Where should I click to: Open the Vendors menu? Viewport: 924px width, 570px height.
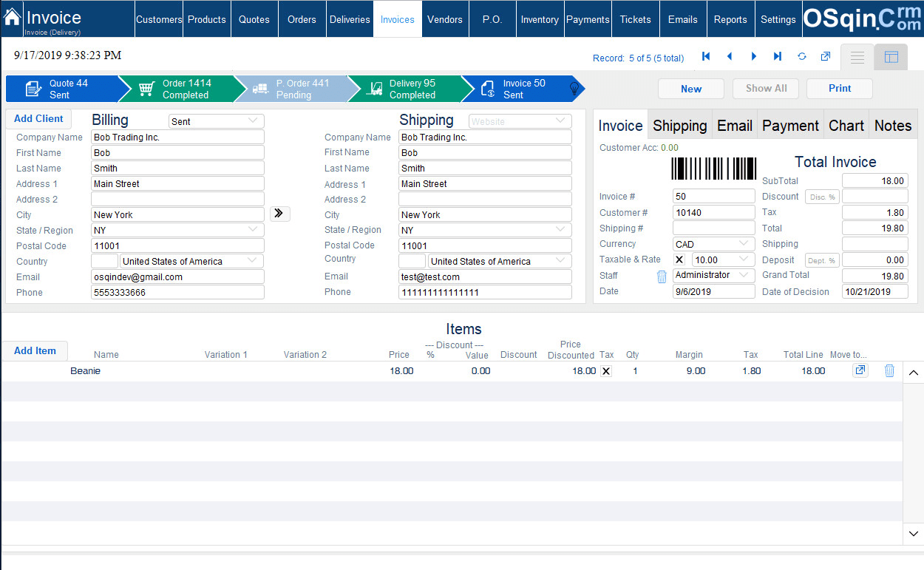point(445,19)
